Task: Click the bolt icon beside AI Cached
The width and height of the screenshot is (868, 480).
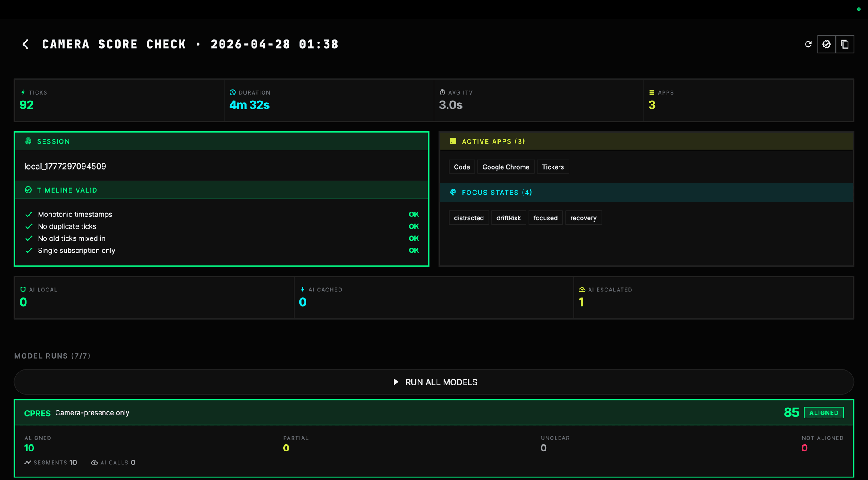Action: [302, 290]
